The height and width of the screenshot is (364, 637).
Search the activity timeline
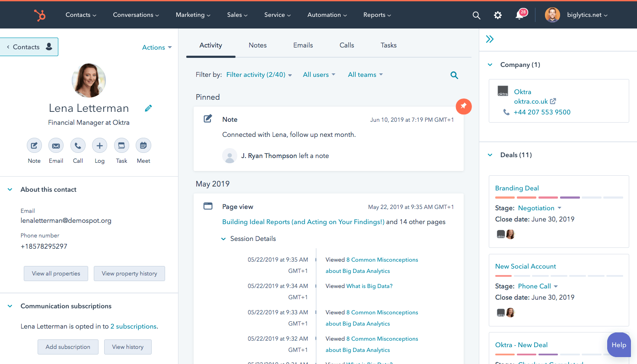[x=454, y=75]
